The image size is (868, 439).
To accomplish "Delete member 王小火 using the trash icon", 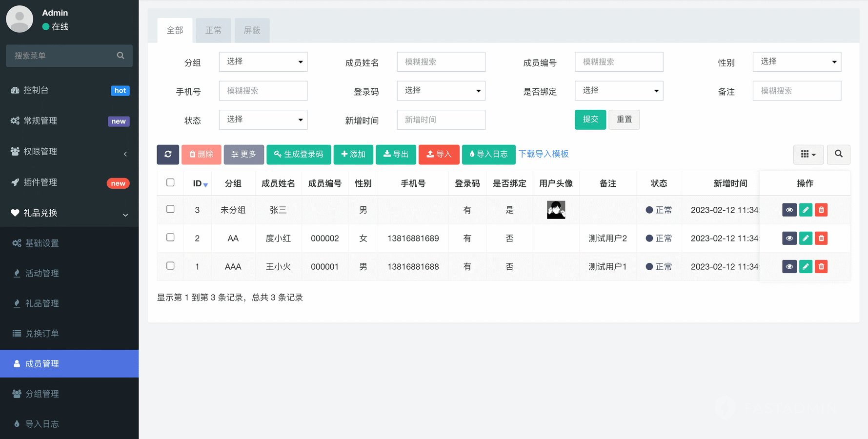I will (821, 267).
